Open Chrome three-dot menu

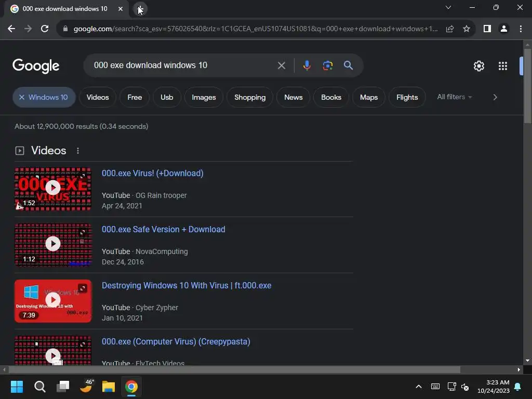(x=521, y=29)
